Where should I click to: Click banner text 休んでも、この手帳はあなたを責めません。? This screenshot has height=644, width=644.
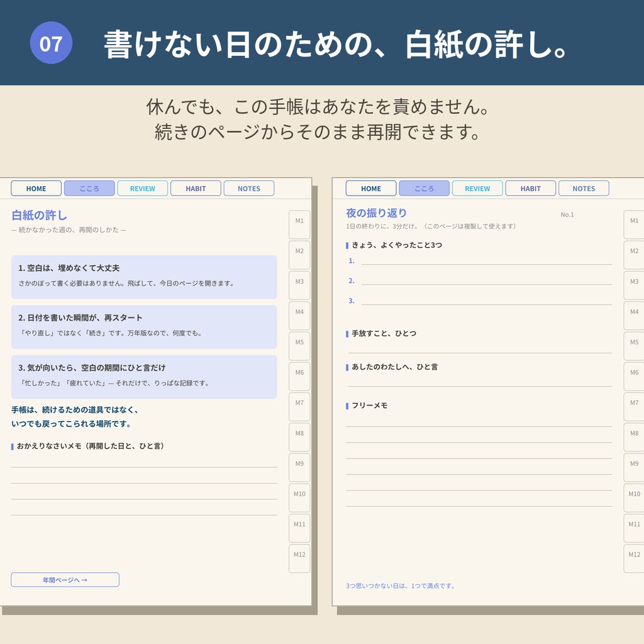pyautogui.click(x=318, y=106)
